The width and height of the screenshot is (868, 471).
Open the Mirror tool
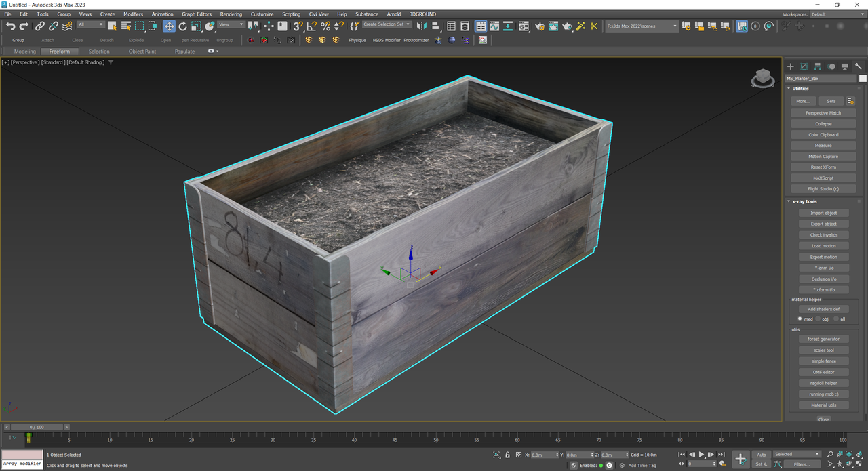tap(421, 26)
